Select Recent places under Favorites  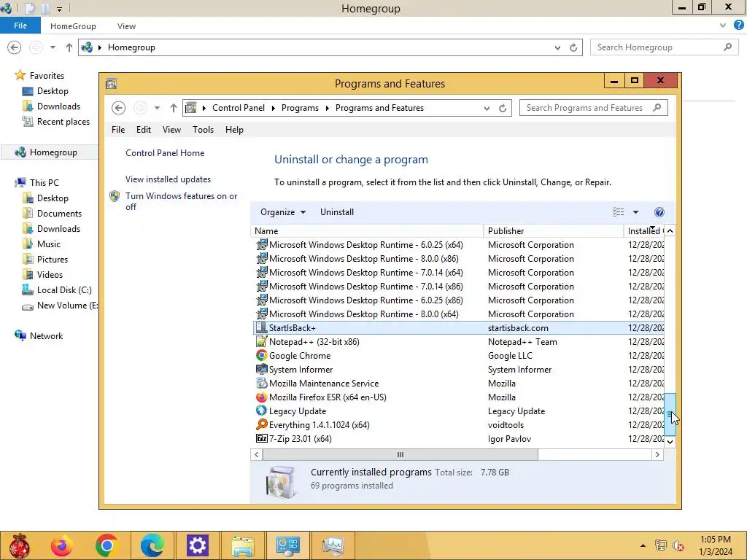coord(63,122)
